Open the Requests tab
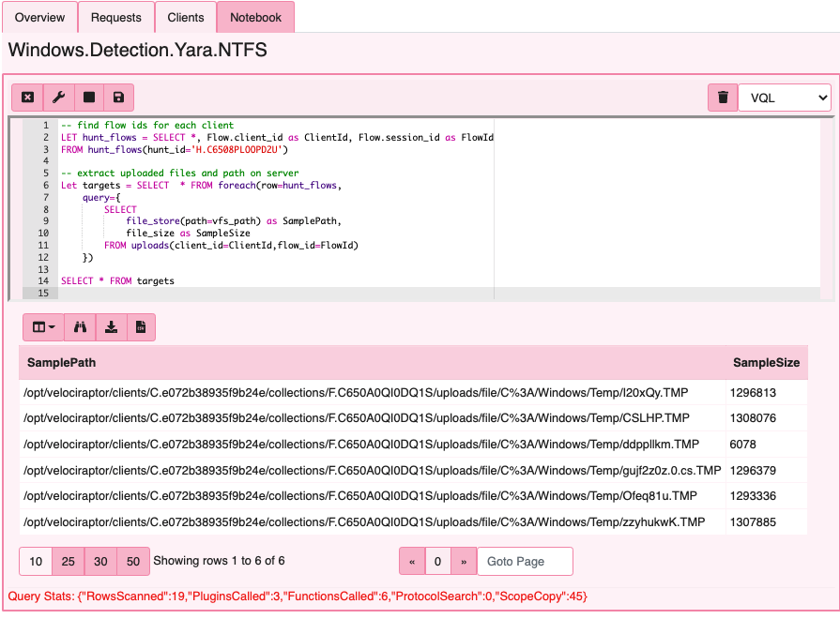The width and height of the screenshot is (840, 619). pyautogui.click(x=115, y=17)
